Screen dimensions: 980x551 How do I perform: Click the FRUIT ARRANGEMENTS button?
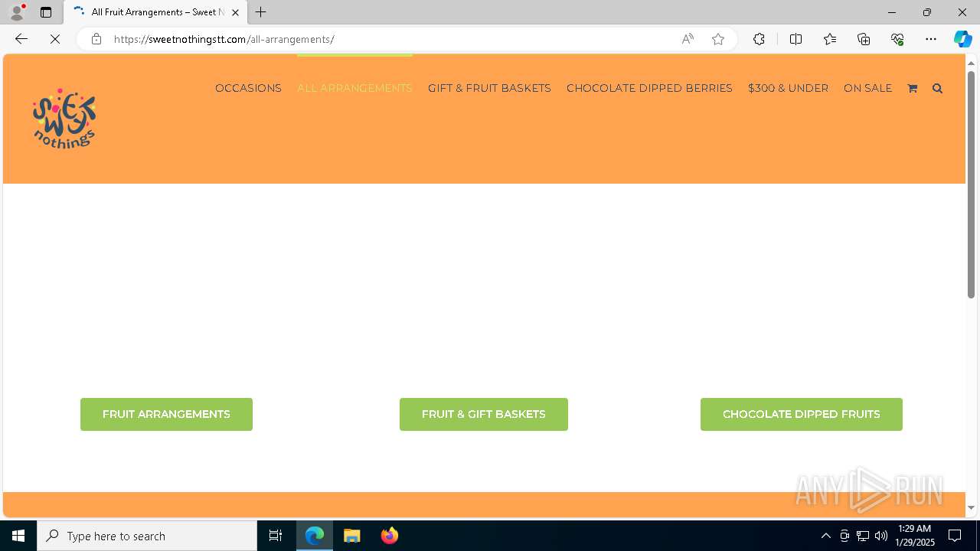coord(166,414)
